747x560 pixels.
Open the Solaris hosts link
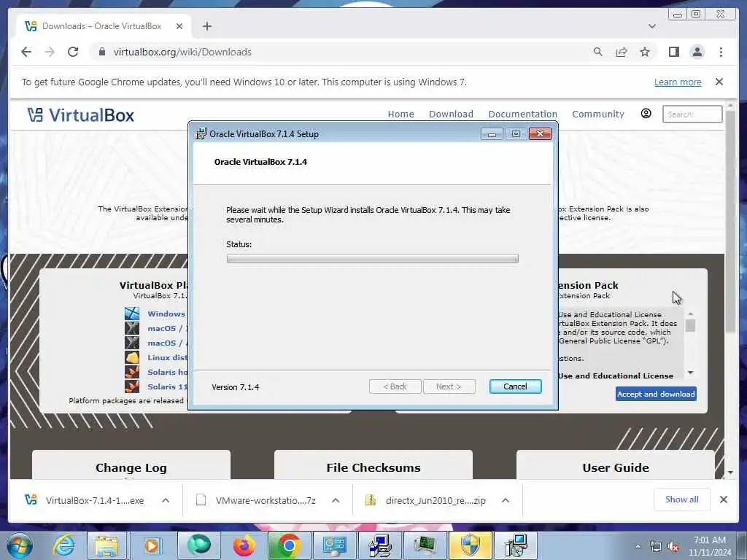click(x=167, y=373)
